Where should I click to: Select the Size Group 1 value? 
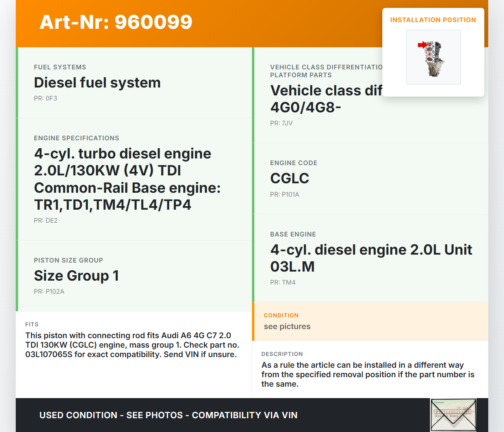click(x=76, y=276)
